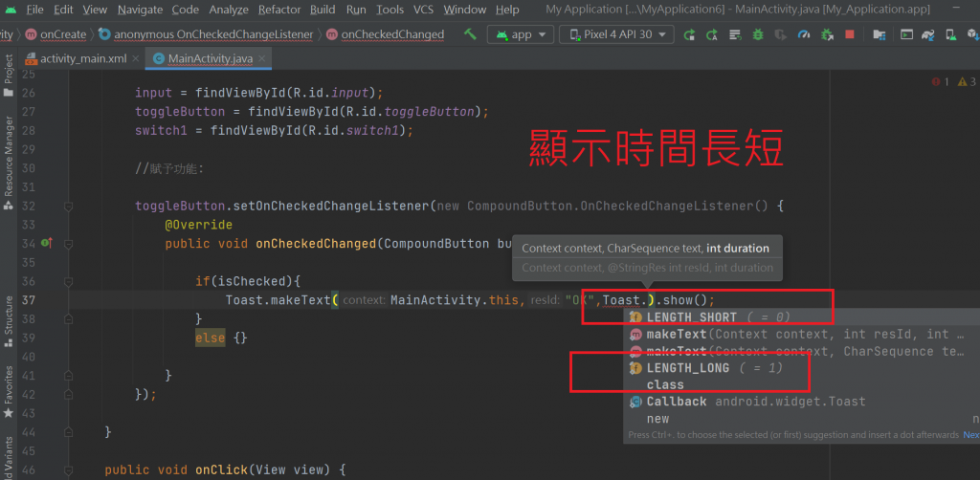Image resolution: width=980 pixels, height=480 pixels.
Task: Open Project Structure toolbar icon
Action: [x=879, y=34]
